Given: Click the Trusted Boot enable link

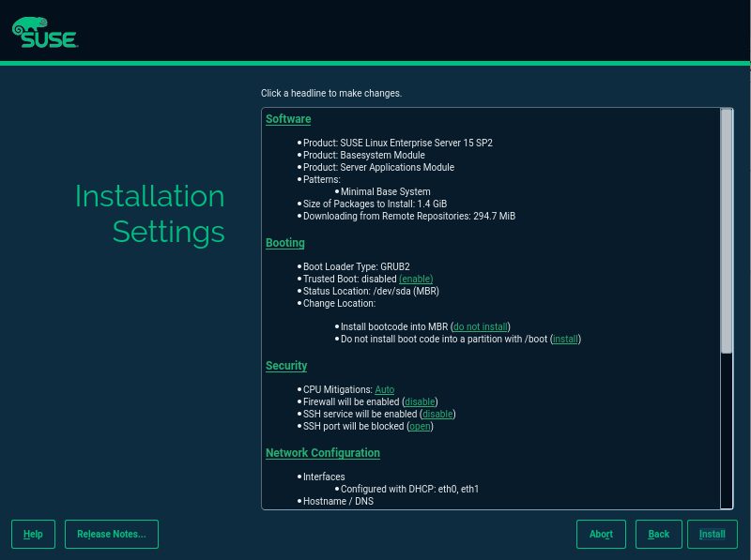Looking at the screenshot, I should (416, 279).
